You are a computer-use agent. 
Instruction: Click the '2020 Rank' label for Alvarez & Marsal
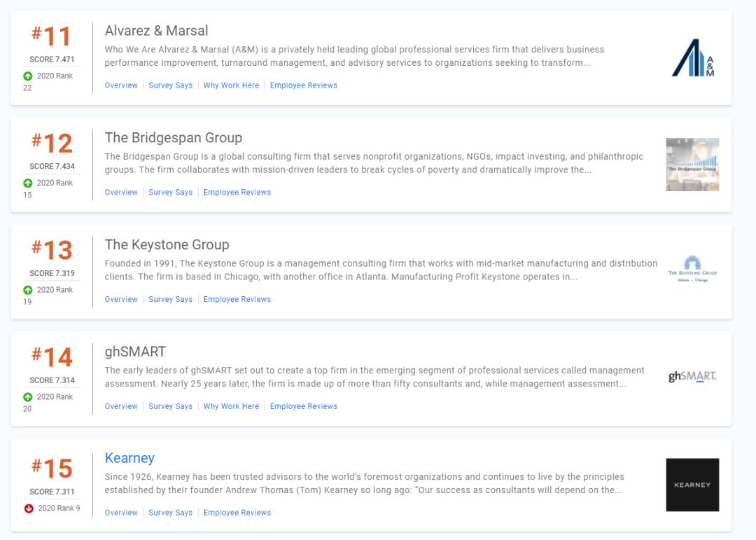(55, 76)
